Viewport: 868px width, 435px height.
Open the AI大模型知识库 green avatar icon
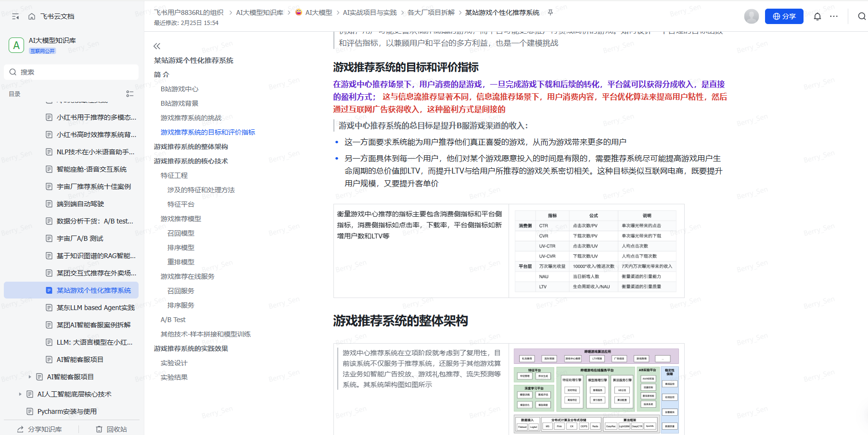[16, 45]
